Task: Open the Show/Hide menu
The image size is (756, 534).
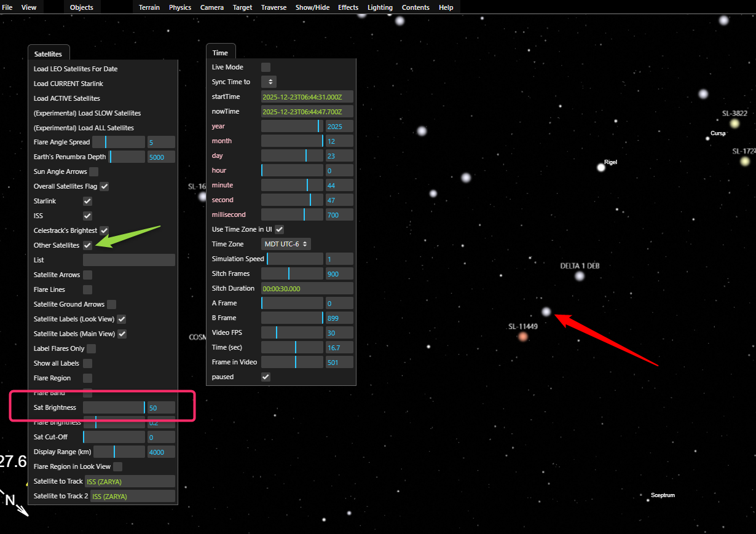Action: click(312, 7)
